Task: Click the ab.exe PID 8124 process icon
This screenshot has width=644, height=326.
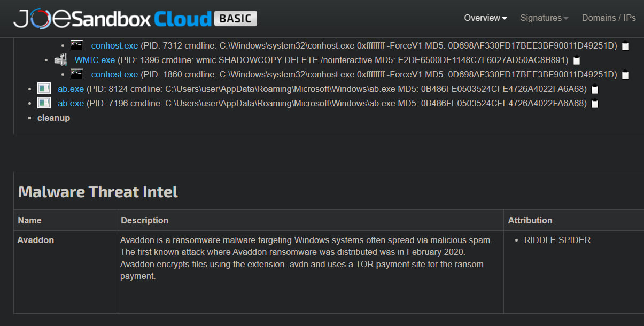Action: coord(44,89)
